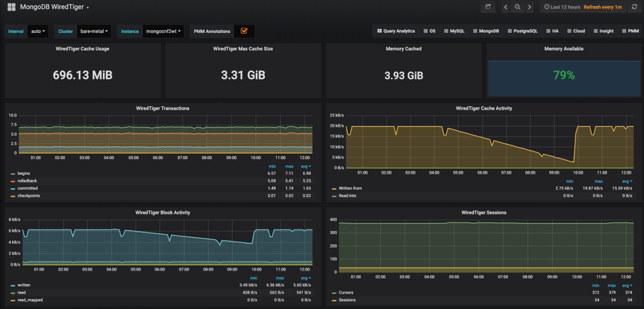Click the WiredTiger Sessions panel title

coord(484,213)
